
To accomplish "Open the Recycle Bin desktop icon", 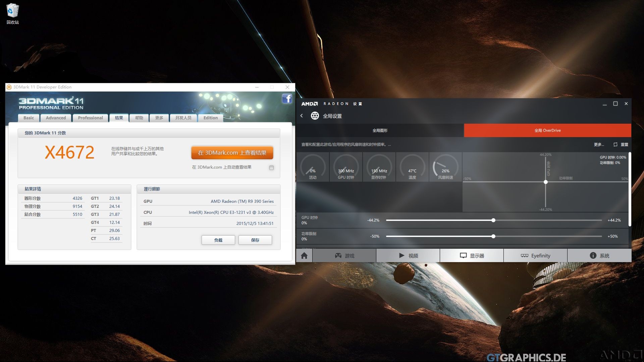I will pyautogui.click(x=12, y=14).
